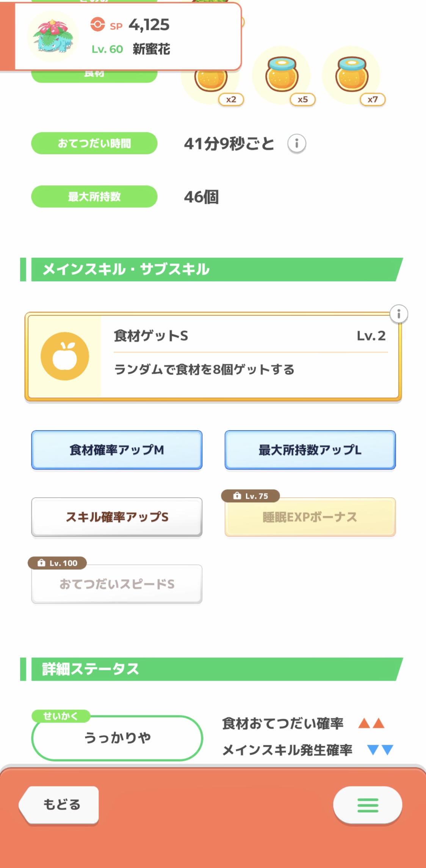Tap the locked おてつだいスピードS skill
Viewport: 426px width, 868px height.
click(x=117, y=584)
